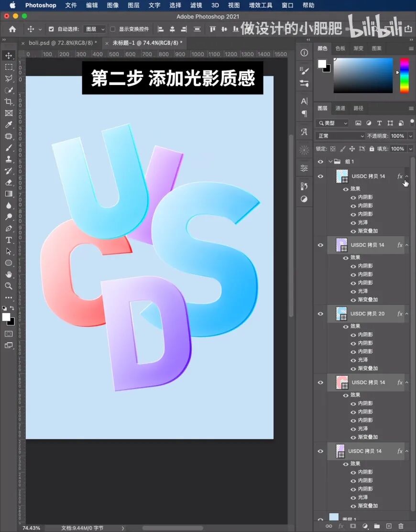Open the 正常 blend mode dropdown
416x532 pixels.
340,136
